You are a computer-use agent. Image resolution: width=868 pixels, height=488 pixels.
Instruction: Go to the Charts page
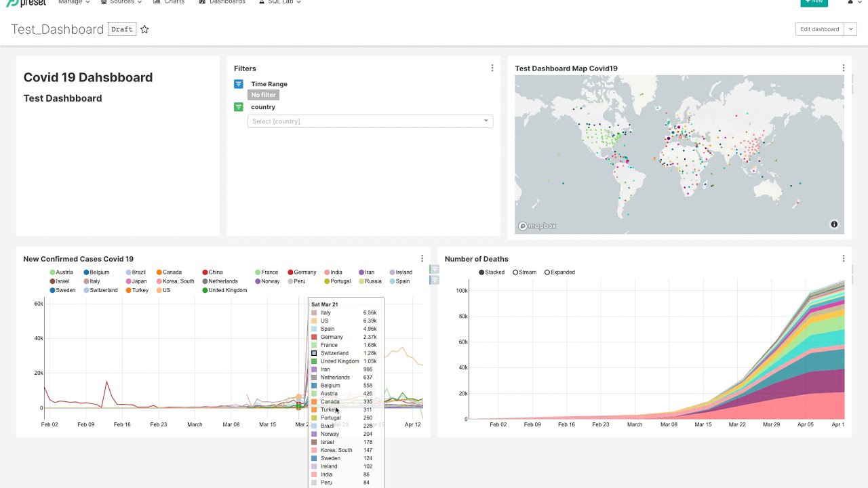coord(169,2)
